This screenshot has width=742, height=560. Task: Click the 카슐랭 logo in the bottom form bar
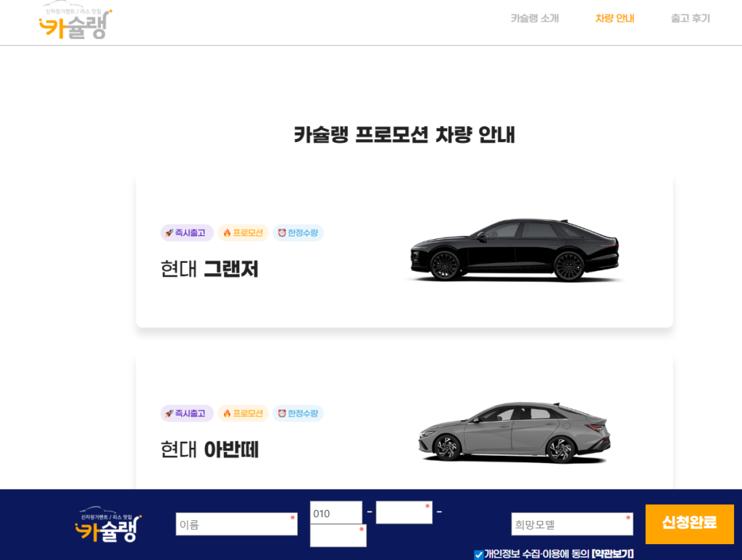coord(108,525)
